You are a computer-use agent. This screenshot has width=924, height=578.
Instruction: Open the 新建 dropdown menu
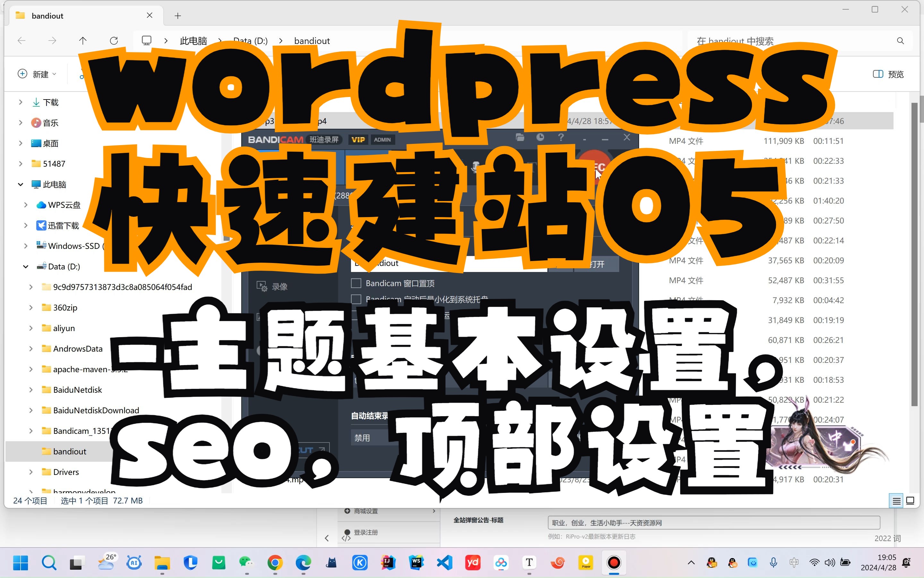pos(37,74)
